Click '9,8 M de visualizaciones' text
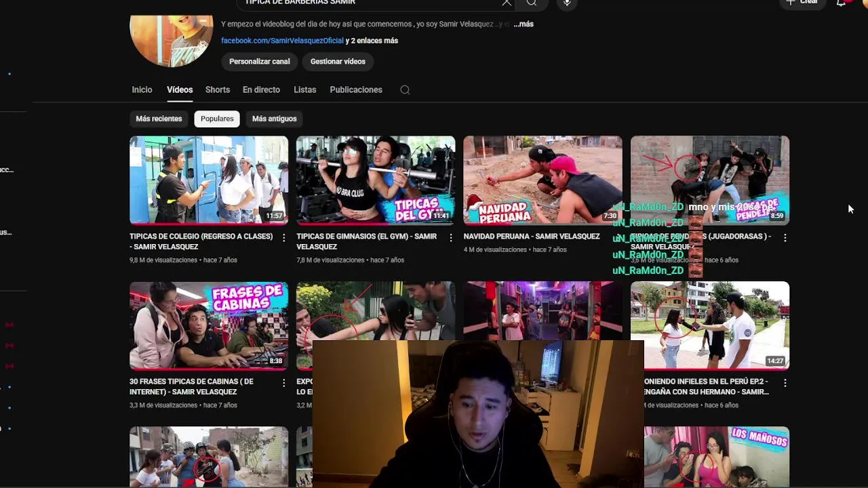The width and height of the screenshot is (868, 488). pyautogui.click(x=163, y=260)
